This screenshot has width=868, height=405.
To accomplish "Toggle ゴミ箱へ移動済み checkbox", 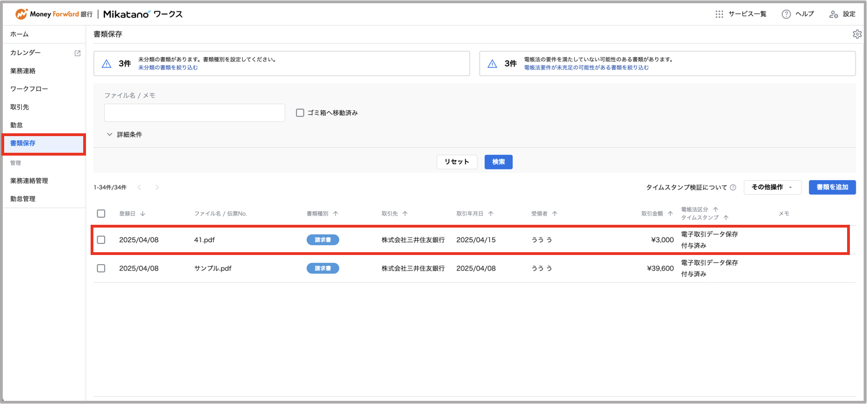I will click(x=300, y=113).
